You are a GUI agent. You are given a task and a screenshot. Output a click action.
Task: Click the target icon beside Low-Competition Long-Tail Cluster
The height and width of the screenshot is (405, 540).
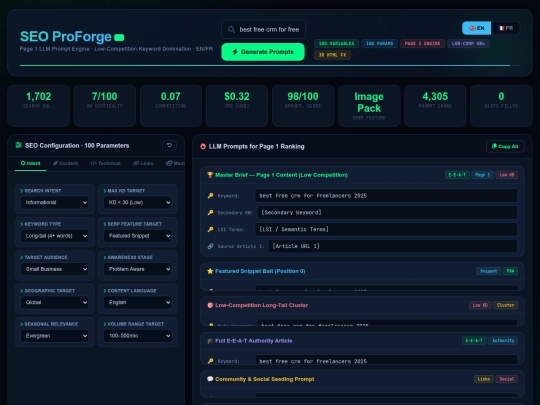tap(210, 305)
